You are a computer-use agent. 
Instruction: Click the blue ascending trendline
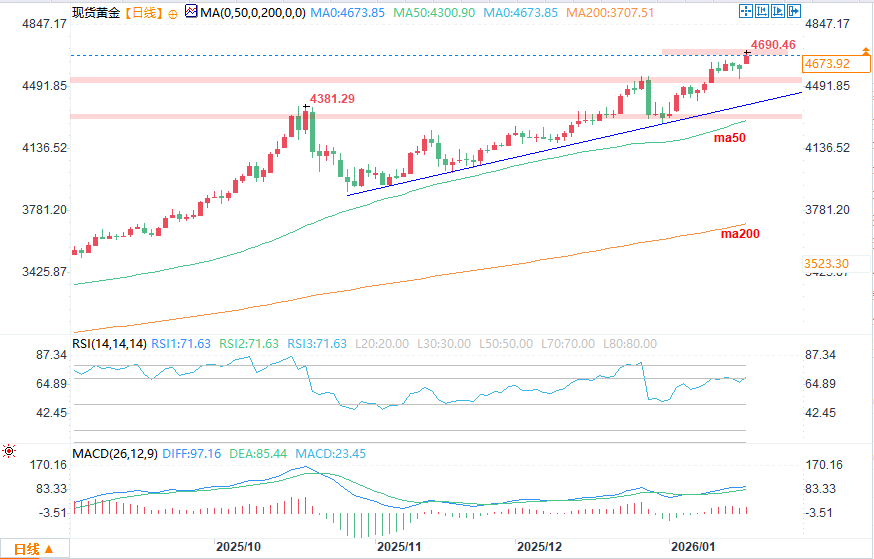[x=574, y=143]
